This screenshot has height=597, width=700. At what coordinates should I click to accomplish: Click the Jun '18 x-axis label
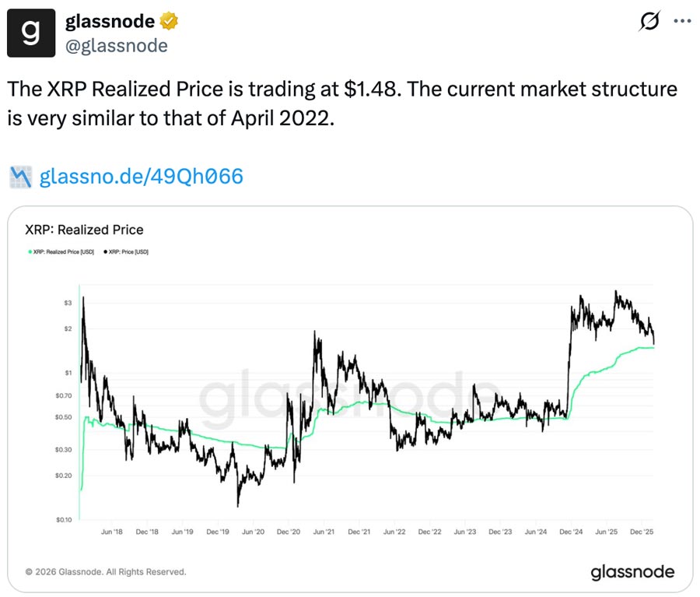click(113, 532)
